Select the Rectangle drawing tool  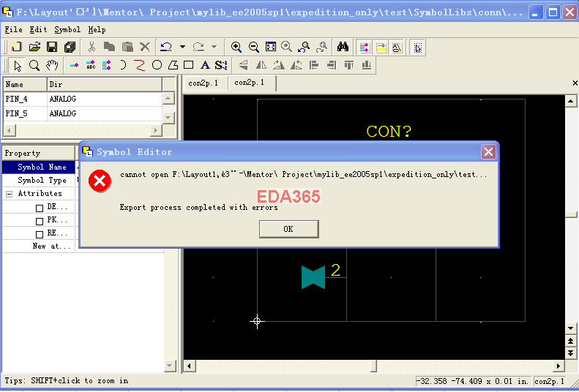click(x=189, y=66)
